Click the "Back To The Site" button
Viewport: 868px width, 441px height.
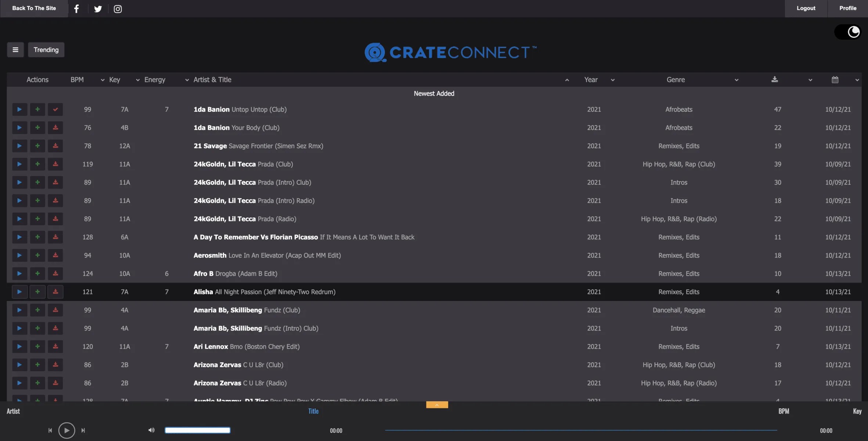(34, 8)
